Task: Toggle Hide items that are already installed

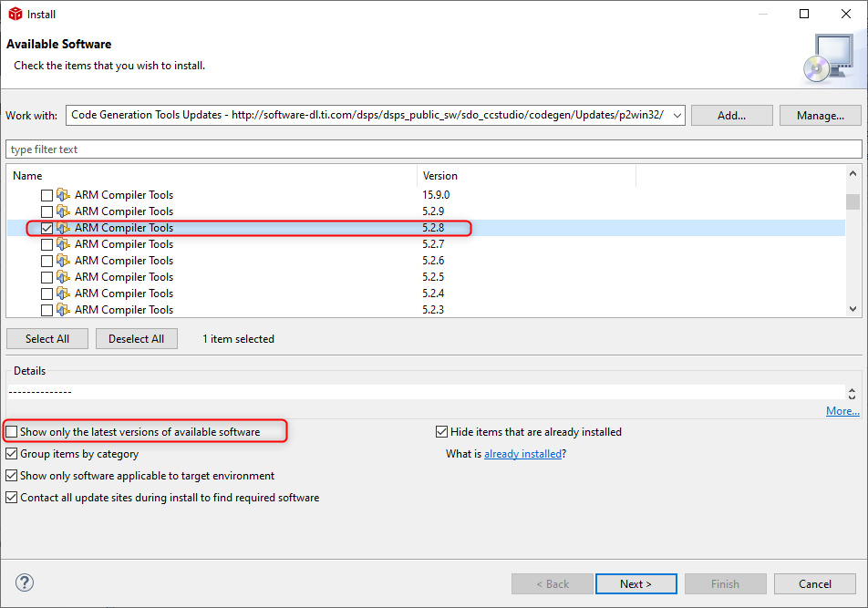Action: click(442, 432)
